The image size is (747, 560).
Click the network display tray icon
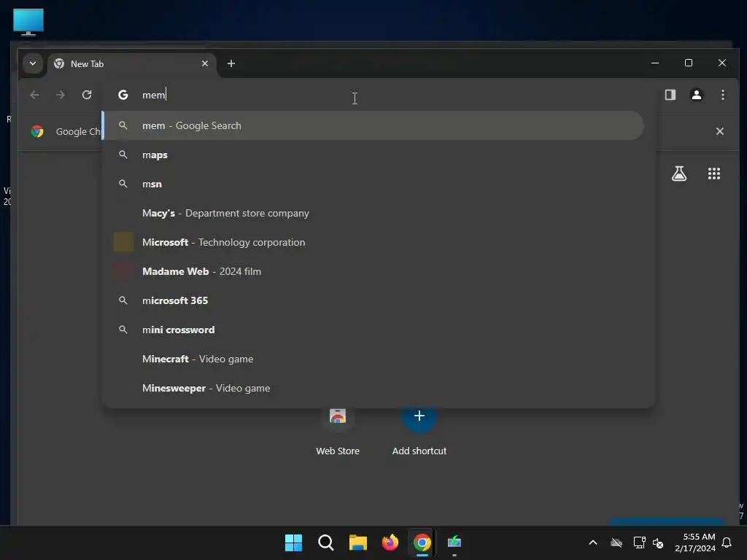point(639,542)
